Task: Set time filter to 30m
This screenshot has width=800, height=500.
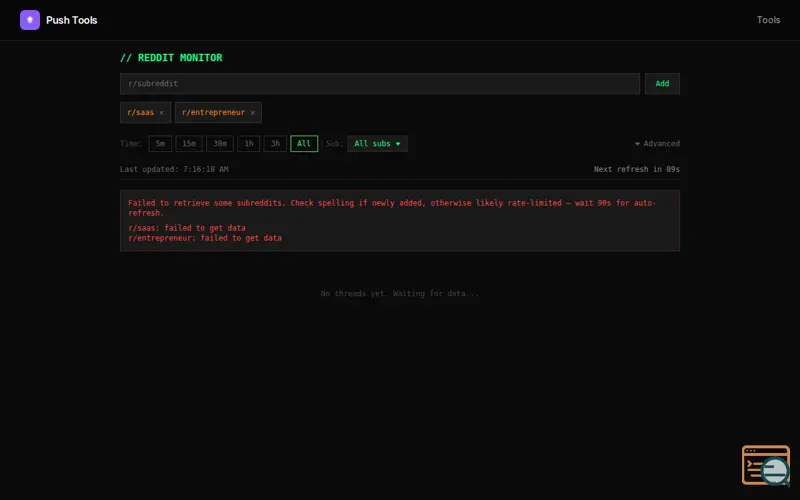Action: coord(220,143)
